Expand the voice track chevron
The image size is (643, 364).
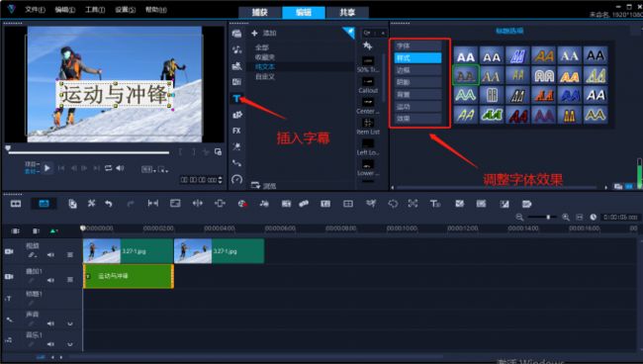coord(70,323)
